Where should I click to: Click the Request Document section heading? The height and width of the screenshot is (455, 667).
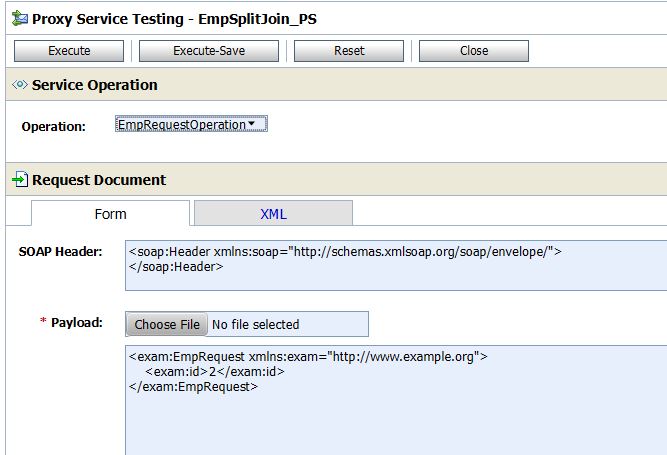[x=99, y=180]
